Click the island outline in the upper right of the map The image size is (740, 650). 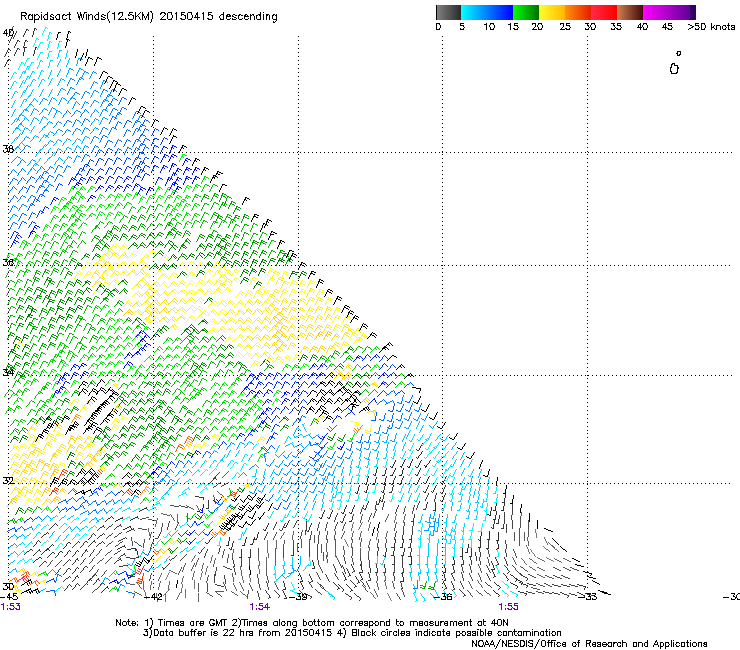tap(674, 69)
